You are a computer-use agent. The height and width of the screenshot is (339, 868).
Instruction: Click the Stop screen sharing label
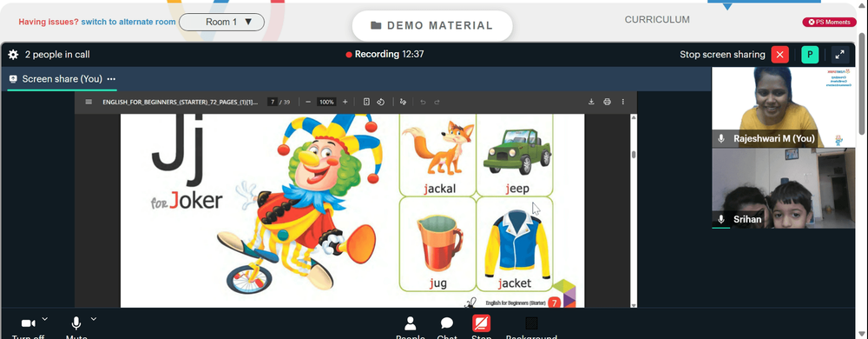click(x=722, y=54)
